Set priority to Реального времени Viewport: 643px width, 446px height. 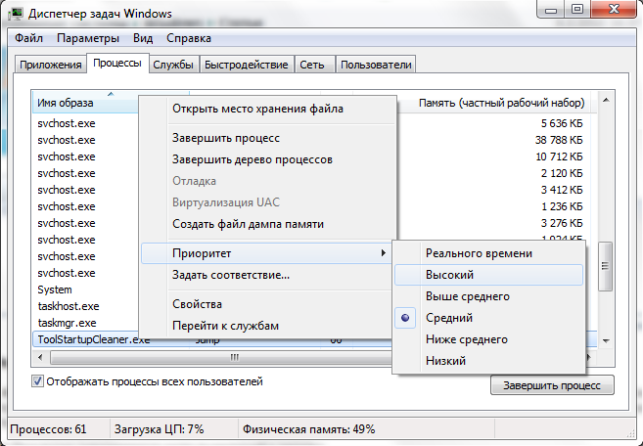pyautogui.click(x=488, y=253)
